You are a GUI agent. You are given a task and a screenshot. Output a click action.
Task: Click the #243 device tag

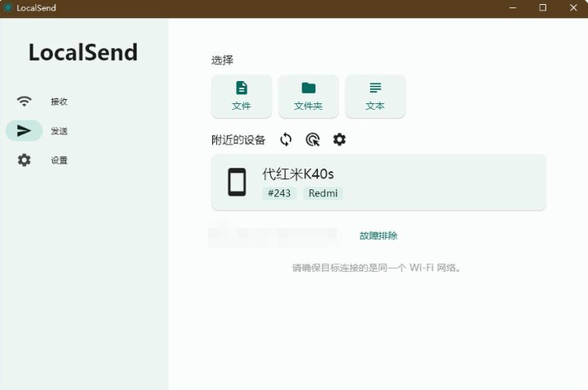[279, 193]
